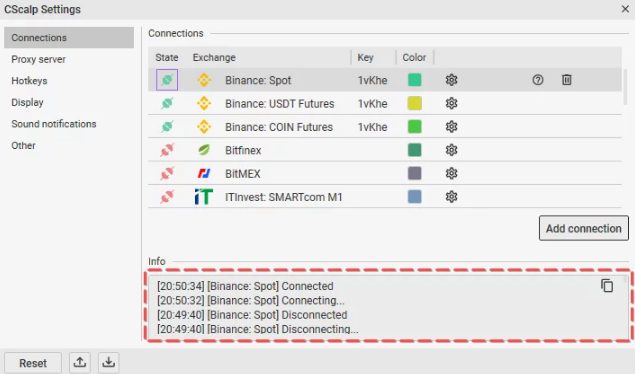Change the Bitfinex dark green swatch

tap(414, 150)
